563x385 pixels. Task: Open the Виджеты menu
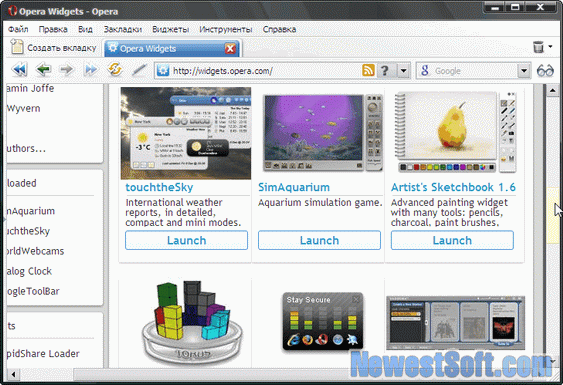coord(171,29)
